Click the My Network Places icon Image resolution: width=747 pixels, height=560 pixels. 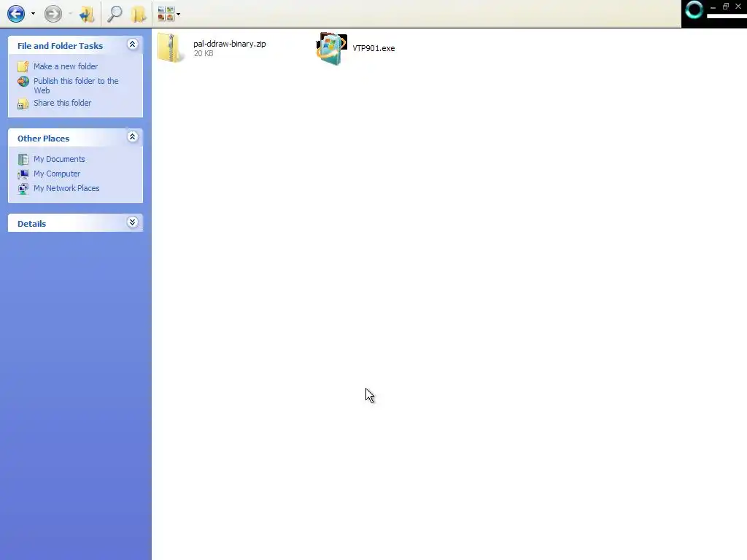pyautogui.click(x=23, y=189)
